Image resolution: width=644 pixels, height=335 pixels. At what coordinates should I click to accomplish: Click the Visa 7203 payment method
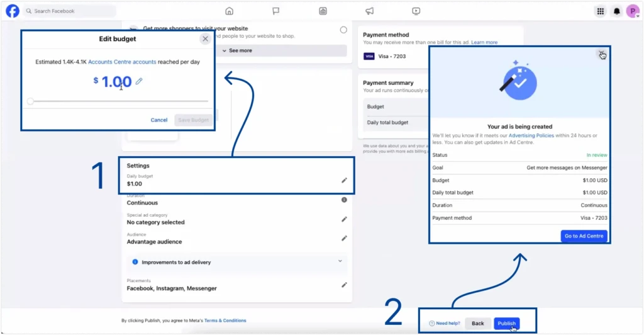(386, 56)
